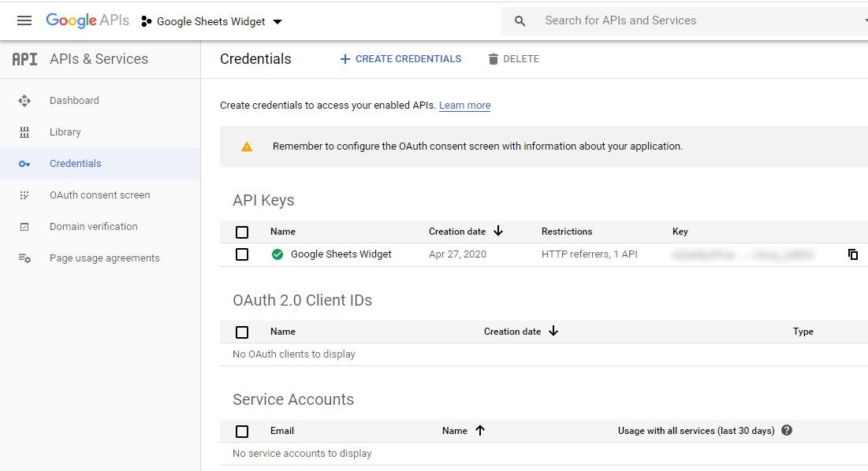The image size is (868, 471).
Task: Check the Google Sheets Widget key row checkbox
Action: (242, 254)
